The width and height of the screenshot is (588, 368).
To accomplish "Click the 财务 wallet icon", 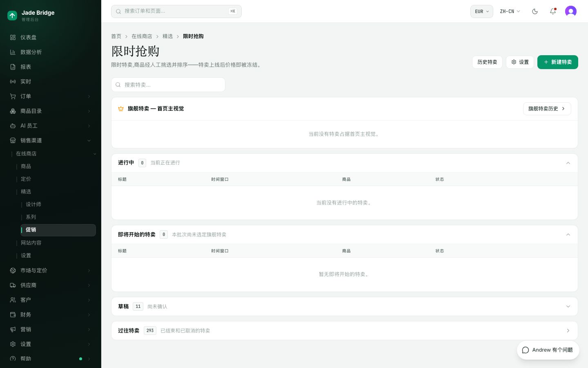I will point(13,314).
